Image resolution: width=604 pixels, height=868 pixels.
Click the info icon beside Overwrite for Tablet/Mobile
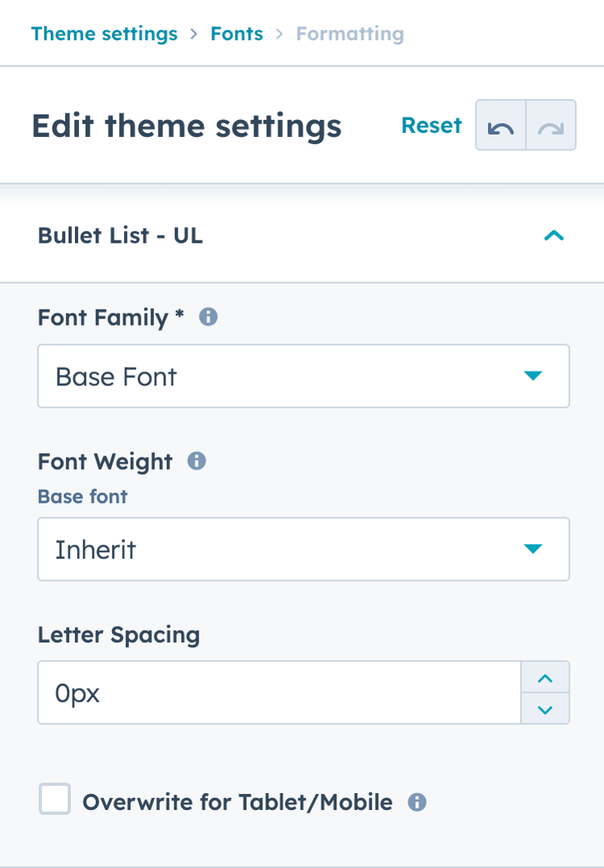pos(417,802)
